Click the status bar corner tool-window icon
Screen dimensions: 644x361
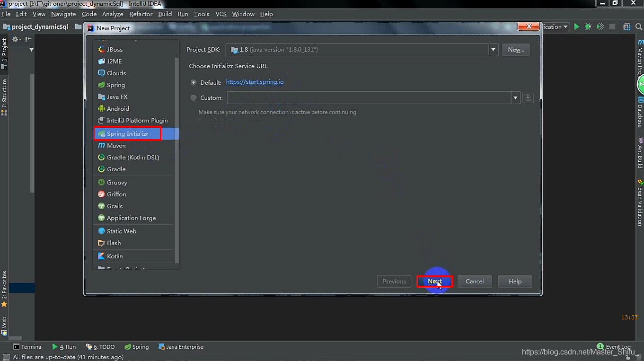pyautogui.click(x=6, y=357)
